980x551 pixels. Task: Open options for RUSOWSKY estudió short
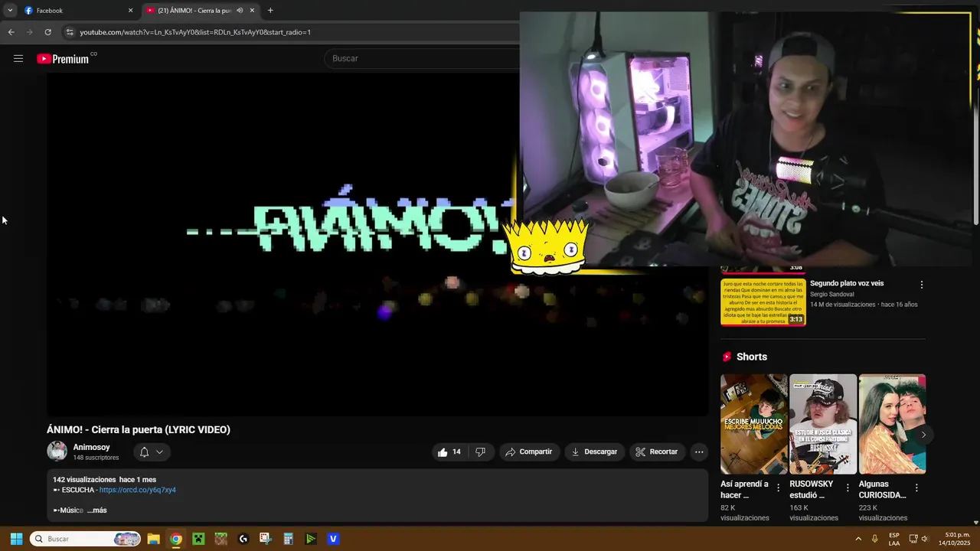point(848,487)
